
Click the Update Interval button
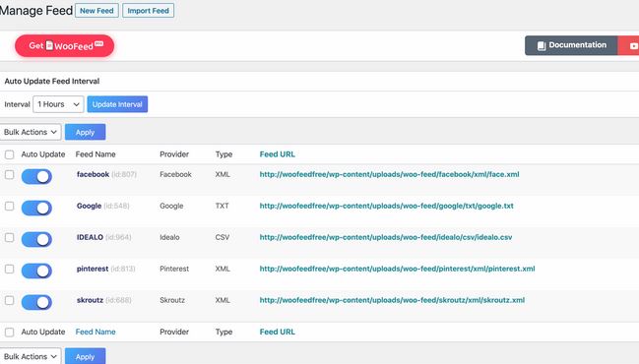[x=117, y=104]
